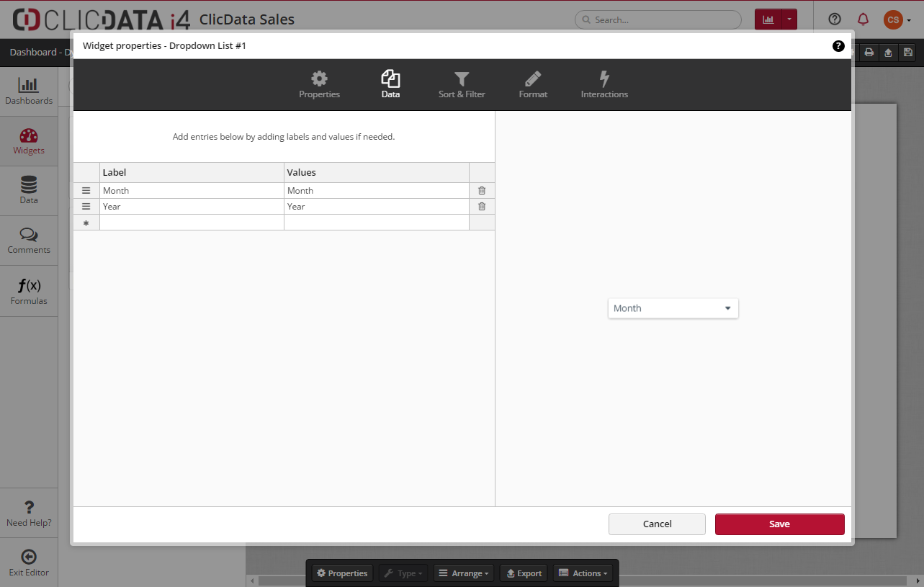Image resolution: width=924 pixels, height=587 pixels.
Task: Click the empty Label cell in new row
Action: click(192, 223)
